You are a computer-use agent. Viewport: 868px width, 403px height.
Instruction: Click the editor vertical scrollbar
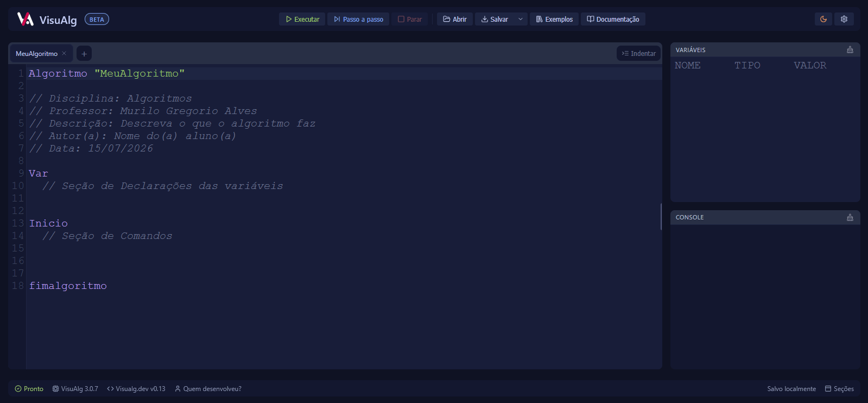[661, 217]
